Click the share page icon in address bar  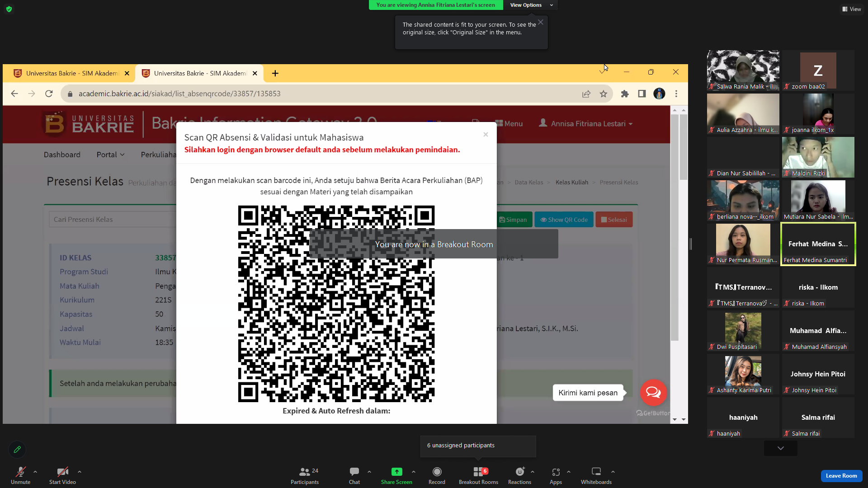pyautogui.click(x=586, y=94)
